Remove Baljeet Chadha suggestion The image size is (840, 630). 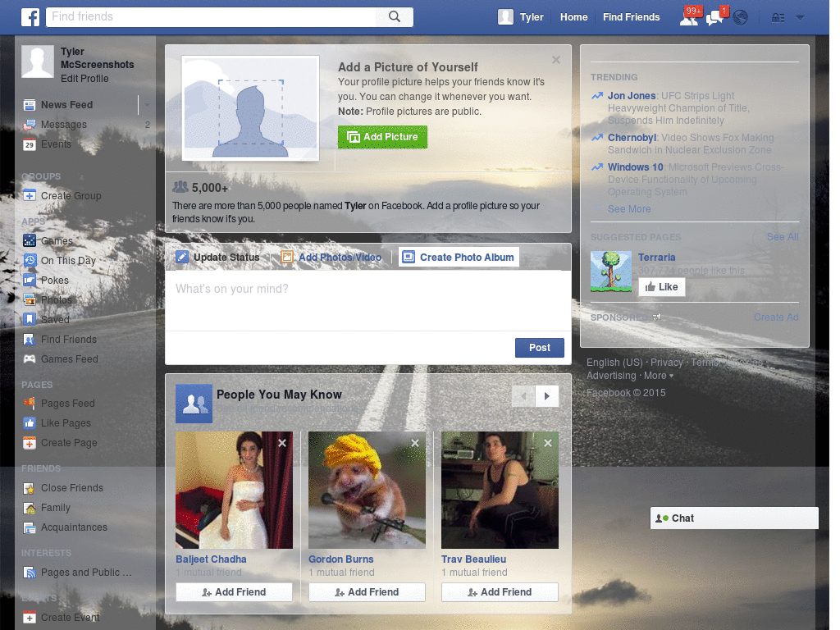pyautogui.click(x=282, y=443)
